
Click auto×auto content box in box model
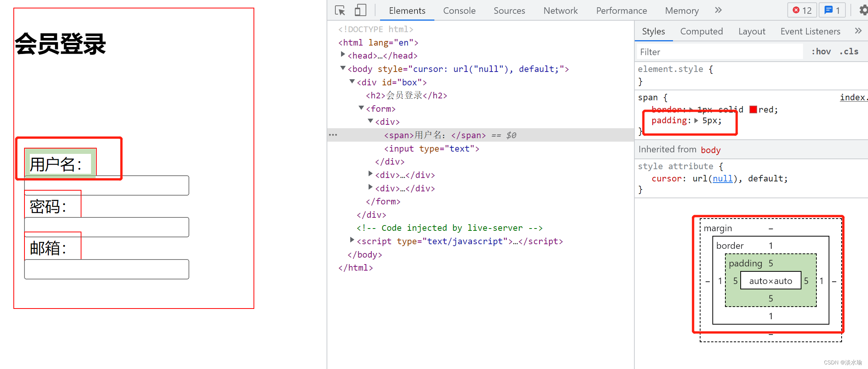(770, 281)
